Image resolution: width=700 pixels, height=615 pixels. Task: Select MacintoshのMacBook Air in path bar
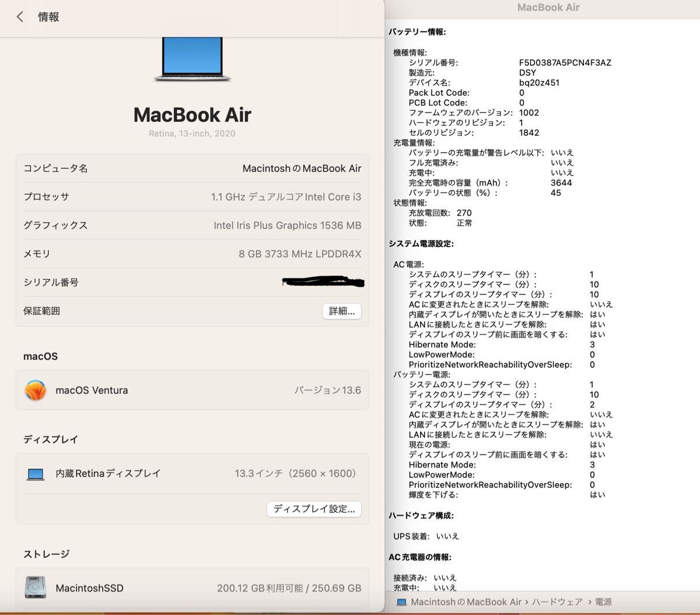pyautogui.click(x=466, y=602)
